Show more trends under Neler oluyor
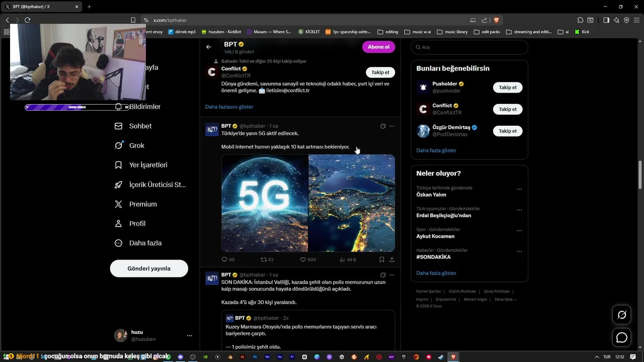644x362 pixels. click(436, 273)
